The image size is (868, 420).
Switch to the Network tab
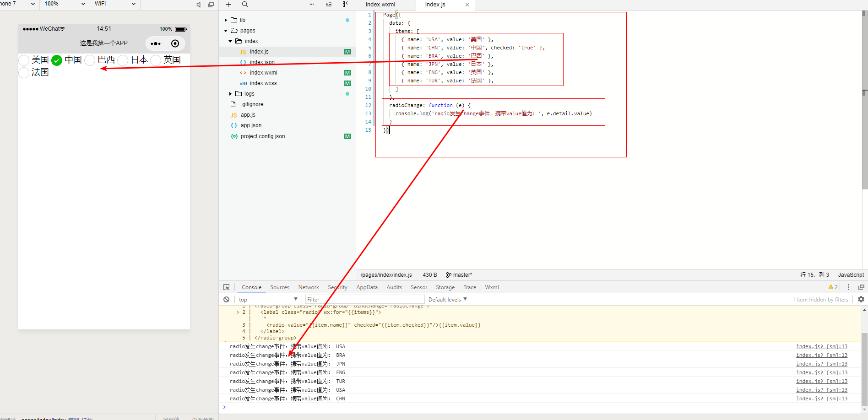[x=309, y=287]
